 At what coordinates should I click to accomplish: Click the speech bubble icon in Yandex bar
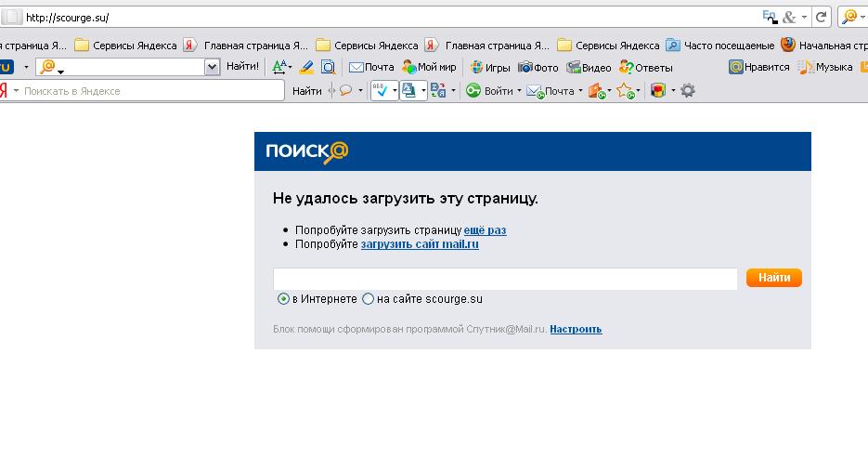click(346, 90)
